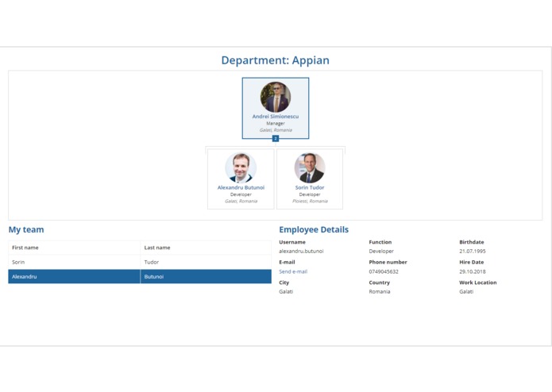
Task: Select the Tudor last name cell
Action: (206, 263)
